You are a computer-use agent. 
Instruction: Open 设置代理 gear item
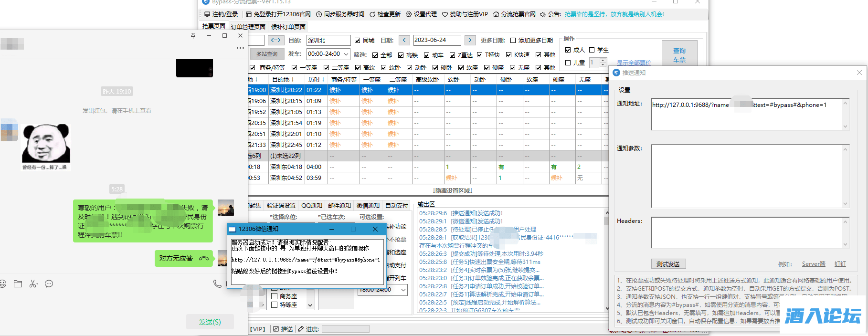pyautogui.click(x=421, y=14)
